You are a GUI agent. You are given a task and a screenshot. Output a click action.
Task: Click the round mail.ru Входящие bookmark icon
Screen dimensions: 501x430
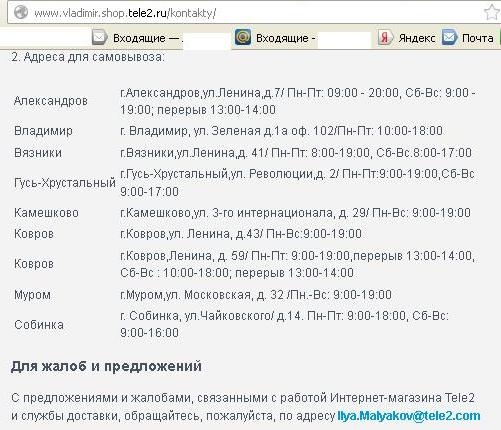pos(243,37)
